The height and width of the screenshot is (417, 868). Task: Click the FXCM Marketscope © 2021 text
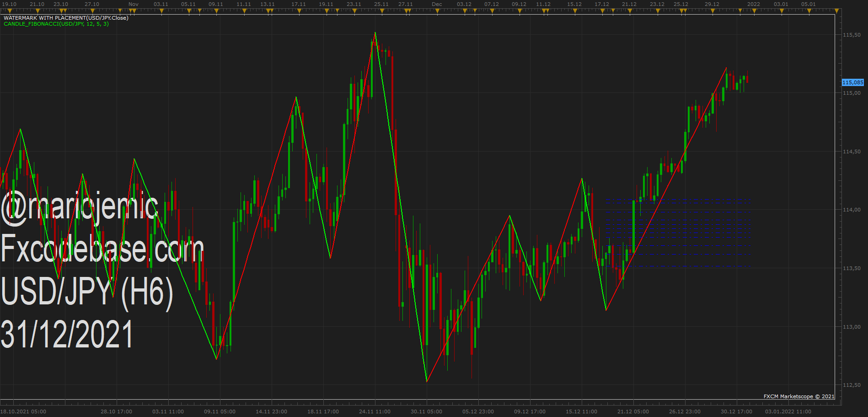799,396
